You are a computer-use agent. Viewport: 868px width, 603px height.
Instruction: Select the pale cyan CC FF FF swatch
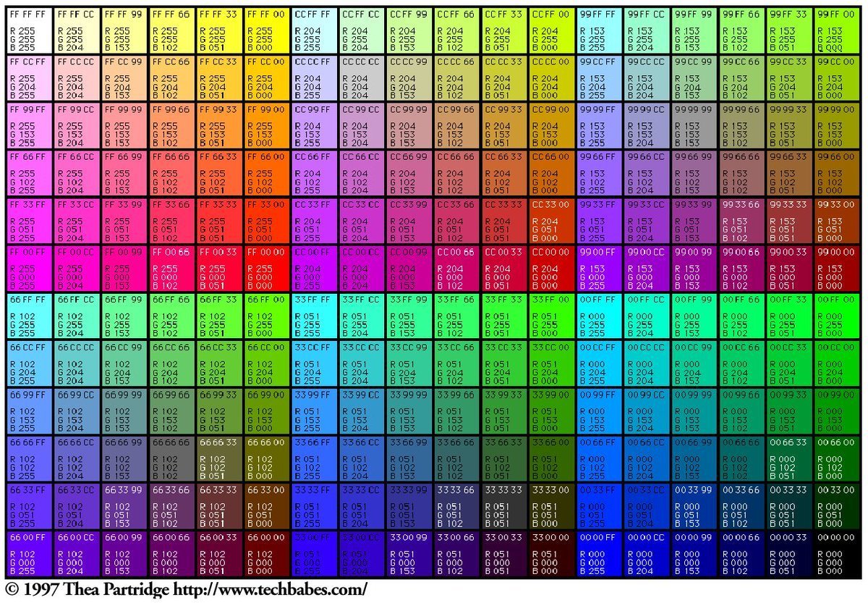314,30
